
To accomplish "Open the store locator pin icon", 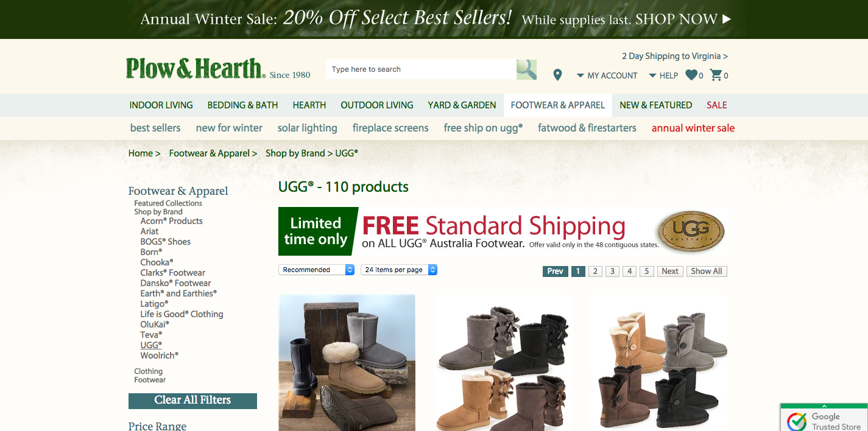I will click(x=557, y=75).
